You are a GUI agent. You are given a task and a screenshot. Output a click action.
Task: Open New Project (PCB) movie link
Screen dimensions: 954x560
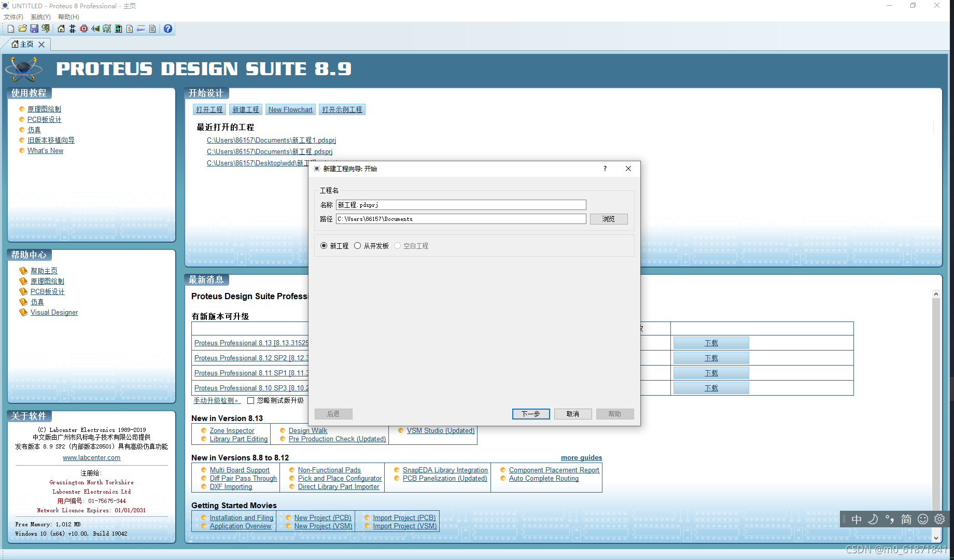tap(322, 517)
